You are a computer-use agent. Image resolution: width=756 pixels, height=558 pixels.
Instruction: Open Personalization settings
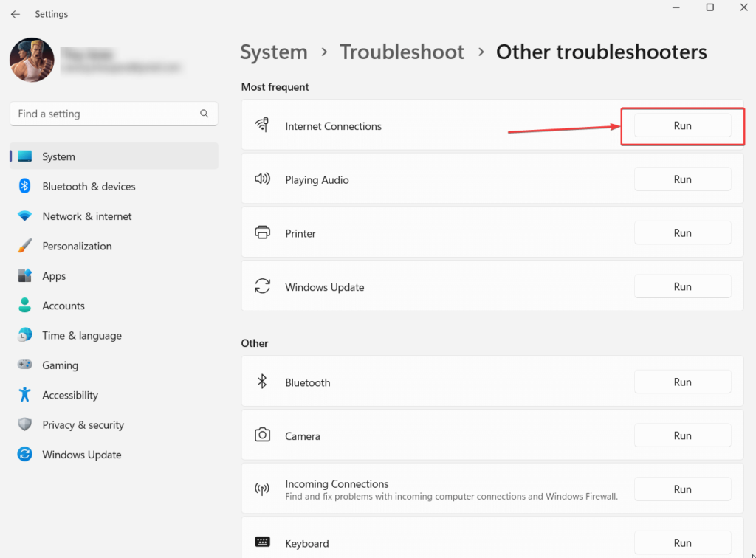[x=114, y=247]
